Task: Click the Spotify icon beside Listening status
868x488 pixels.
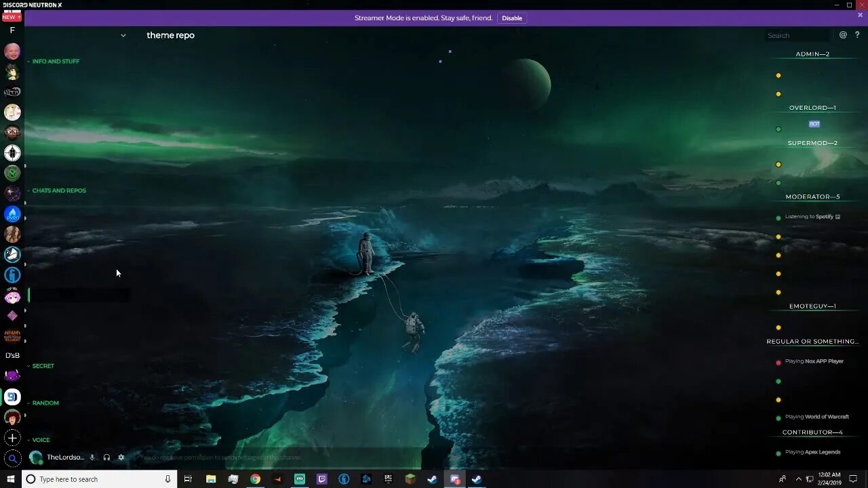Action: [x=837, y=217]
